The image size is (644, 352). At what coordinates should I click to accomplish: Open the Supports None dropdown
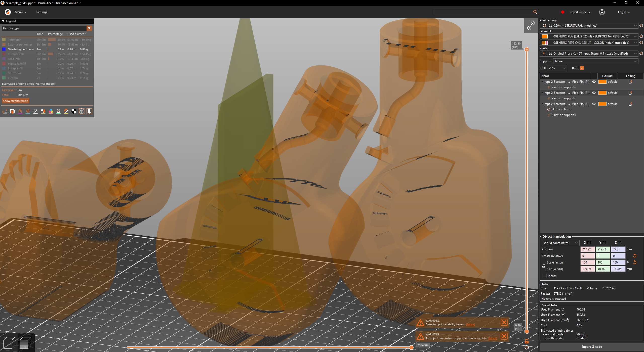pyautogui.click(x=596, y=61)
